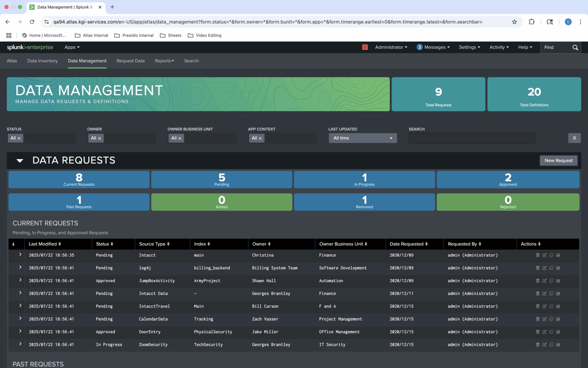Expand the first Pending request row

coord(20,254)
